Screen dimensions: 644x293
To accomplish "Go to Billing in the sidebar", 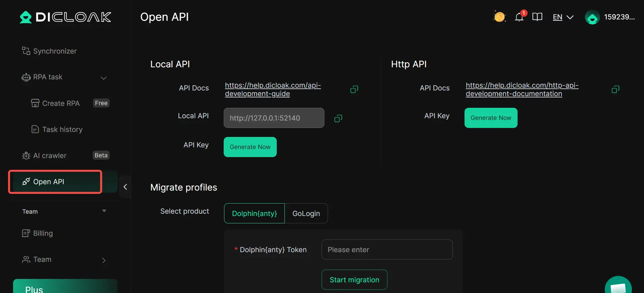I will pyautogui.click(x=43, y=233).
